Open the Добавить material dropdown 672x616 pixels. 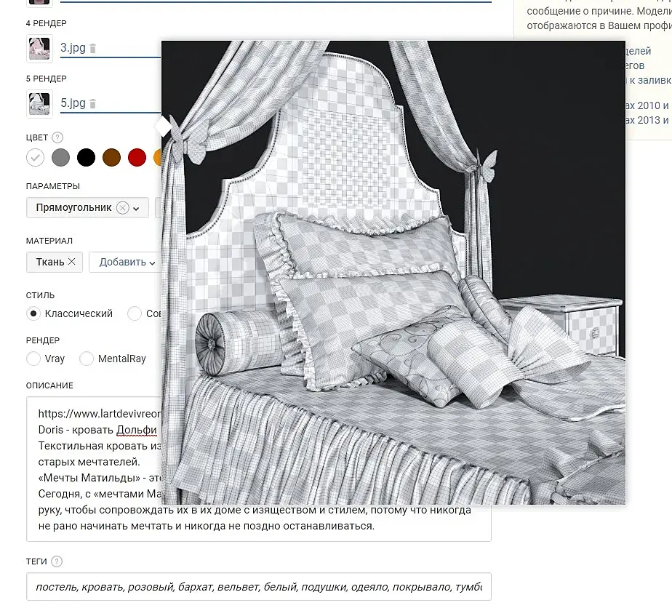click(127, 262)
